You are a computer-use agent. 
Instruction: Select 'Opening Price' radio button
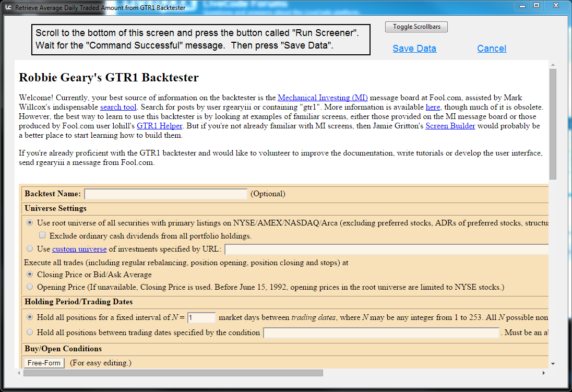[30, 287]
